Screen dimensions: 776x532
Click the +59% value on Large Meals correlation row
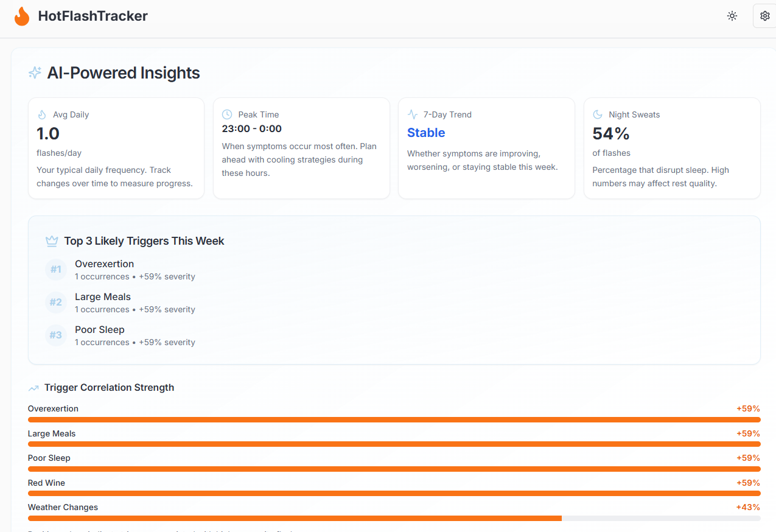tap(748, 433)
